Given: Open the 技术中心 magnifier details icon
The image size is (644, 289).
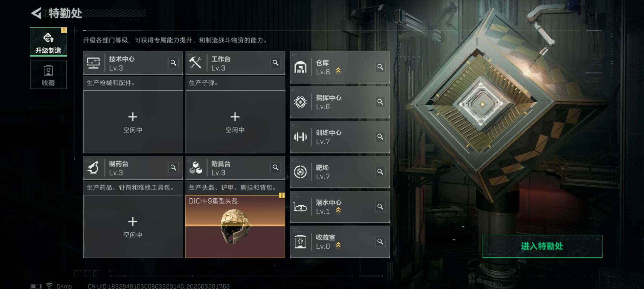Looking at the screenshot, I should 173,63.
